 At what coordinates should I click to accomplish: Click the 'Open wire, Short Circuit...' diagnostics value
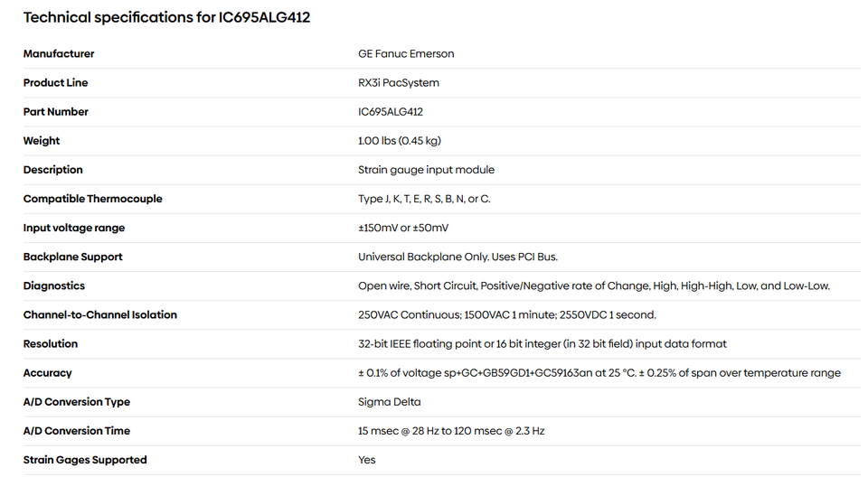click(593, 285)
